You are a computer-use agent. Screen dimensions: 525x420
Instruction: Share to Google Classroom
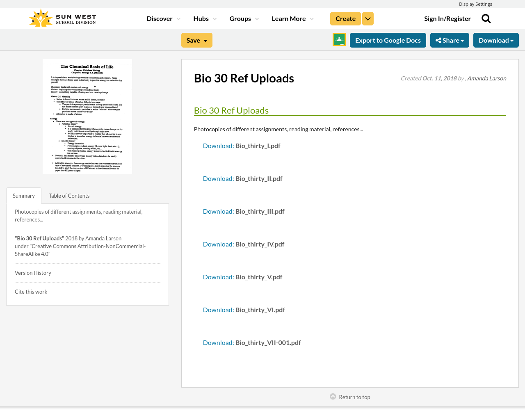pos(339,39)
